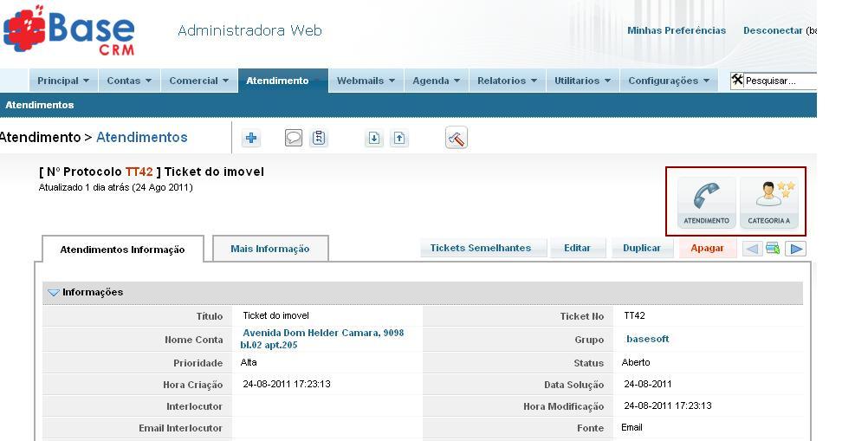Viewport: 868px width, 441px height.
Task: Open the Minhas Preferências link
Action: [677, 30]
